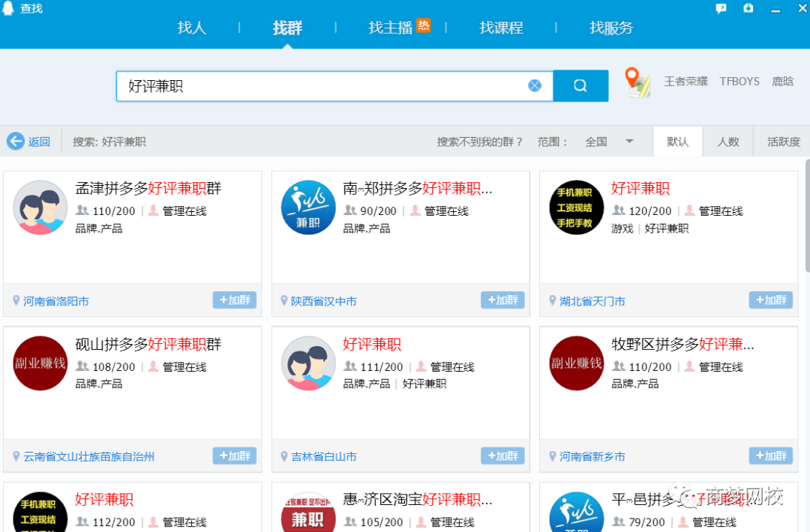The image size is (810, 532).
Task: Click location 湖北省天门市
Action: 592,301
